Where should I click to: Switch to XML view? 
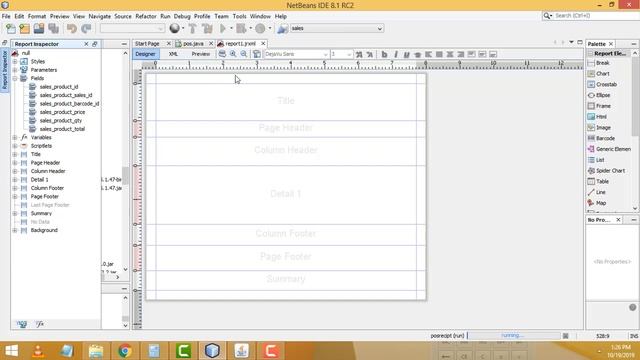173,54
